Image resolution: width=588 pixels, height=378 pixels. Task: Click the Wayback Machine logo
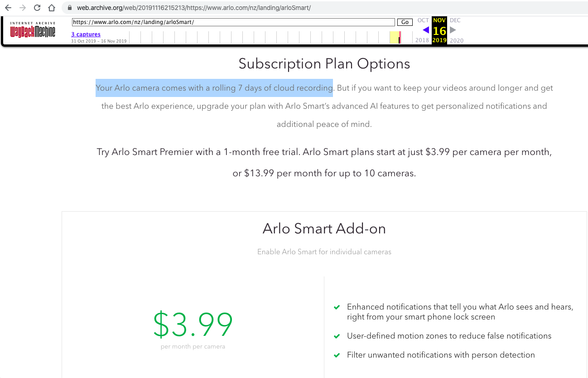33,30
